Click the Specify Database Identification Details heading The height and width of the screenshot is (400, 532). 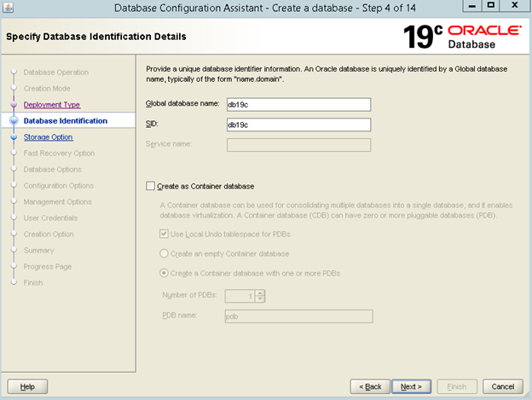(x=96, y=37)
